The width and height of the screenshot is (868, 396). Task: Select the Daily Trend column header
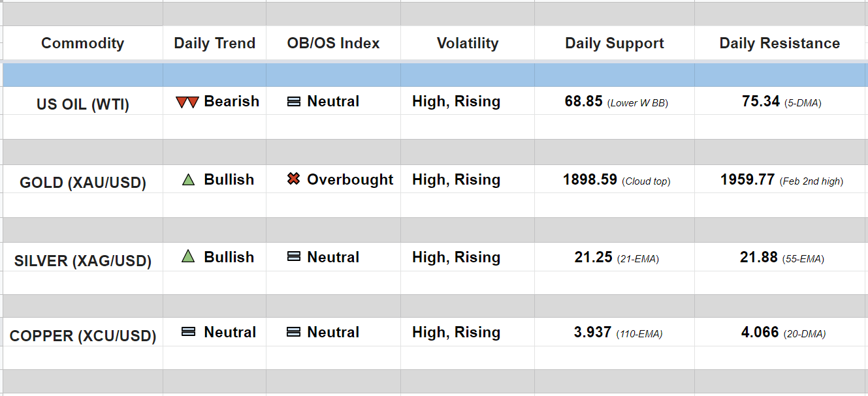(214, 44)
